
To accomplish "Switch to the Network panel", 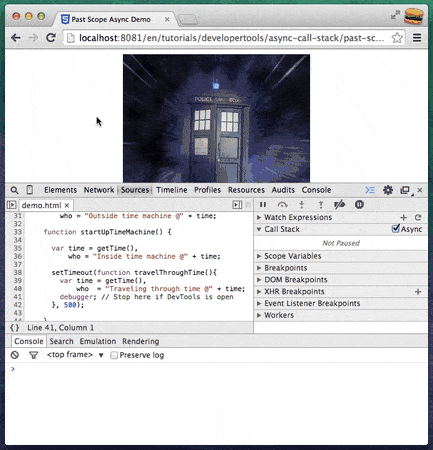I will click(99, 190).
